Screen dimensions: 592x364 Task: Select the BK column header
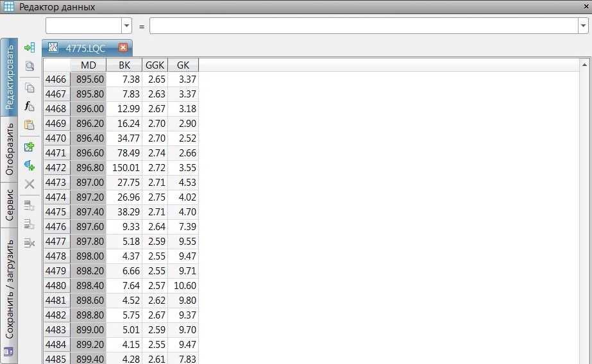(x=124, y=65)
